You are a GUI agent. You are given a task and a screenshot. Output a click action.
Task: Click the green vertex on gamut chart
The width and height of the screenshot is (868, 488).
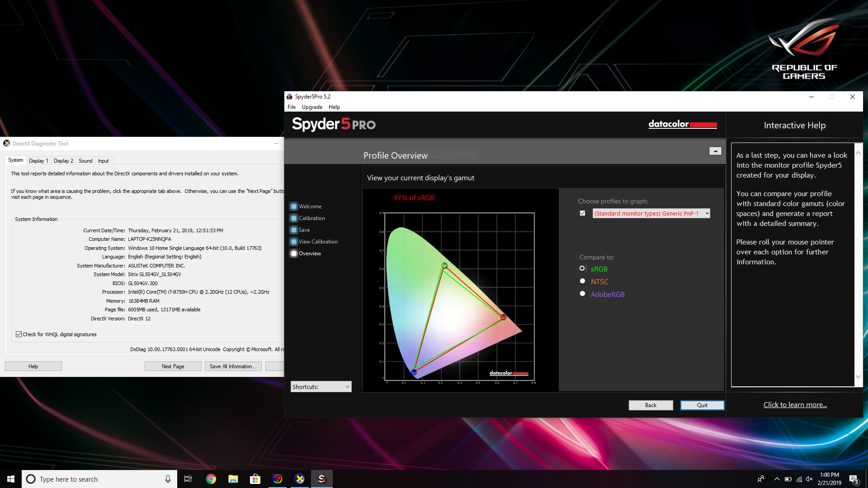coord(444,266)
